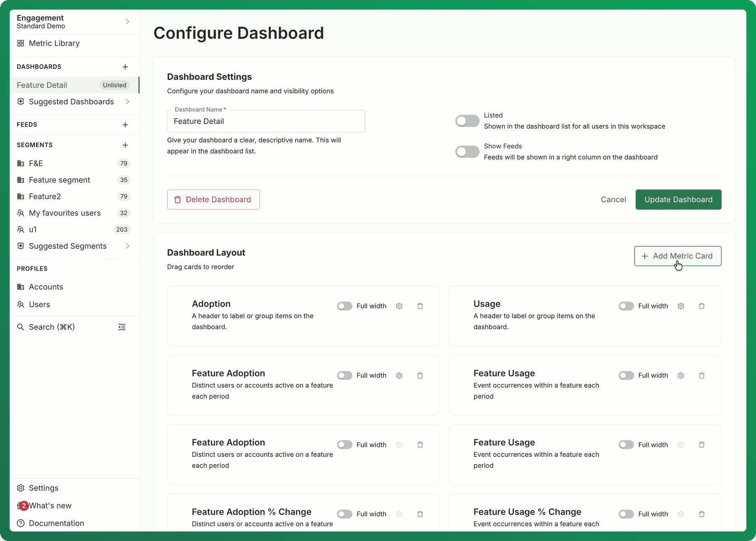Click Add Metric Card button
This screenshot has height=541, width=756.
click(x=678, y=256)
